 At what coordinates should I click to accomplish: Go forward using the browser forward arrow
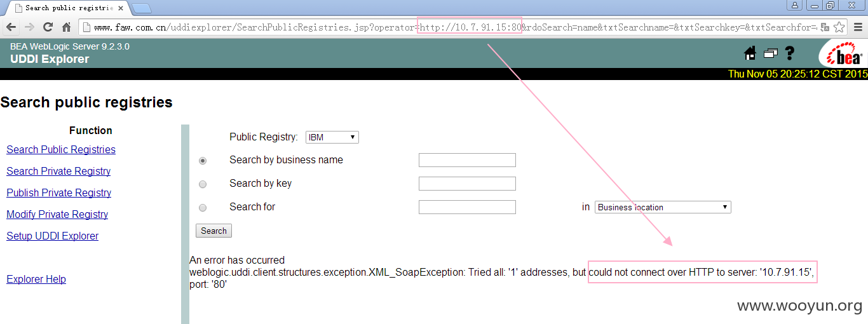(x=29, y=27)
